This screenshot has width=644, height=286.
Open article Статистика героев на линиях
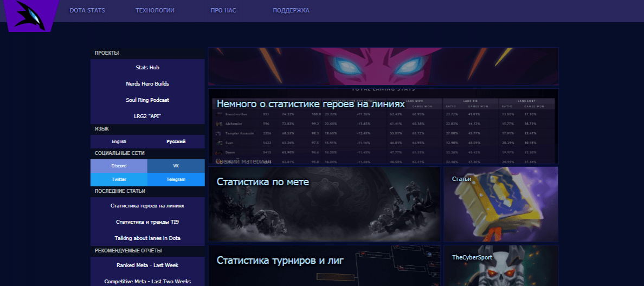click(147, 206)
